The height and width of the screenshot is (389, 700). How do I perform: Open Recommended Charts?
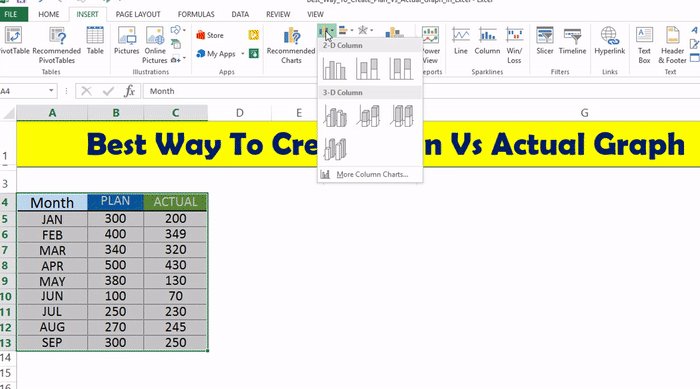point(291,45)
